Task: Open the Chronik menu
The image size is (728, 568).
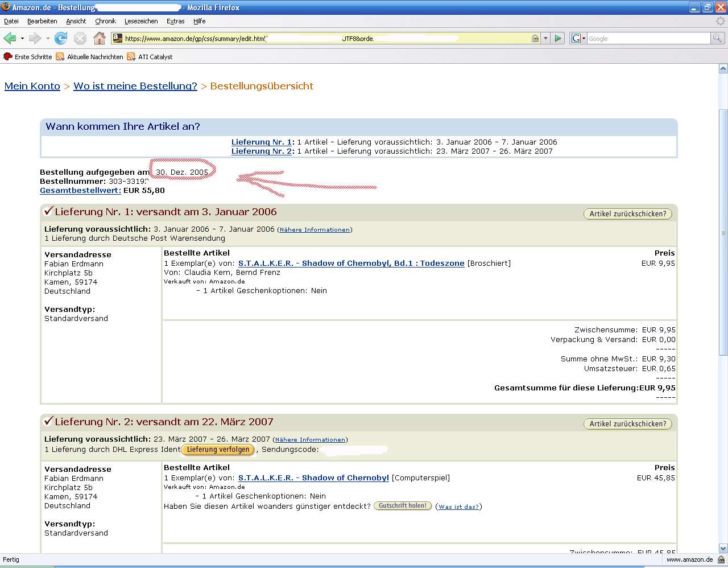Action: [x=105, y=21]
